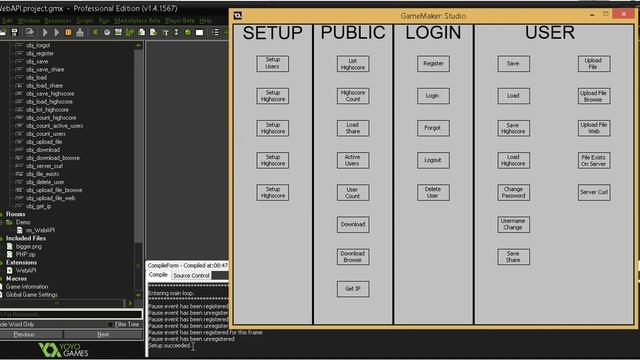Click the search for resources field
Screen dimensions: 640x360
pos(71,314)
